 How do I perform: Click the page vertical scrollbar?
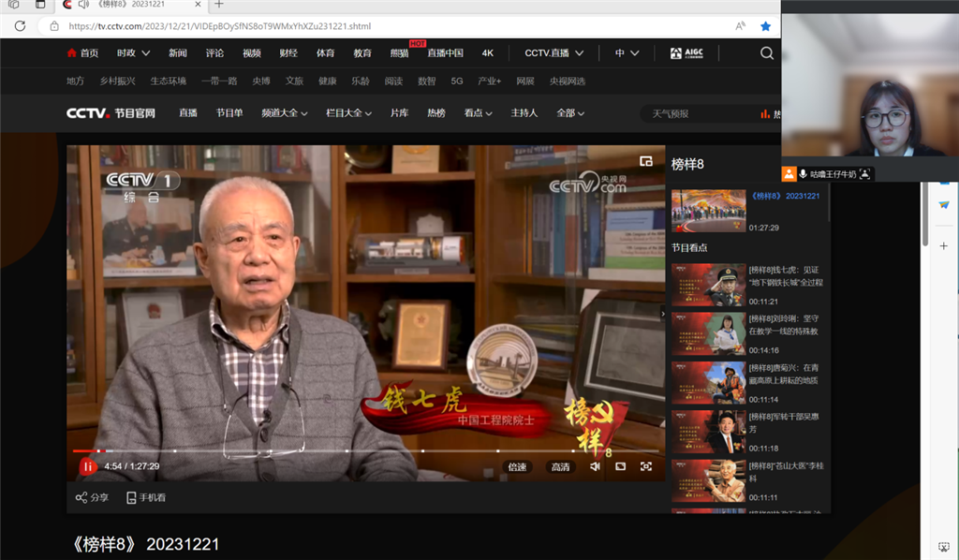coord(925,214)
